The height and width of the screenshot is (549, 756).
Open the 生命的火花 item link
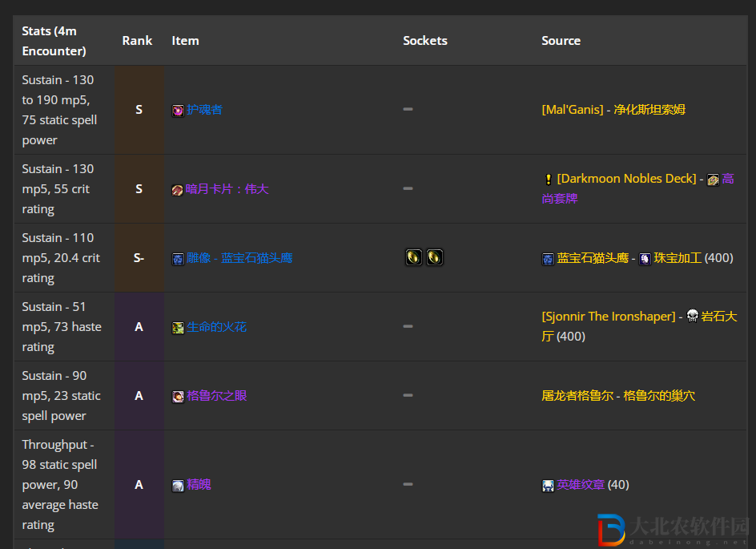pos(216,327)
